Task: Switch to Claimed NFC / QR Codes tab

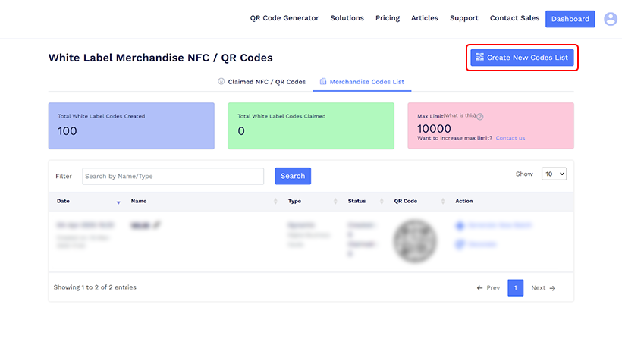Action: click(x=261, y=82)
